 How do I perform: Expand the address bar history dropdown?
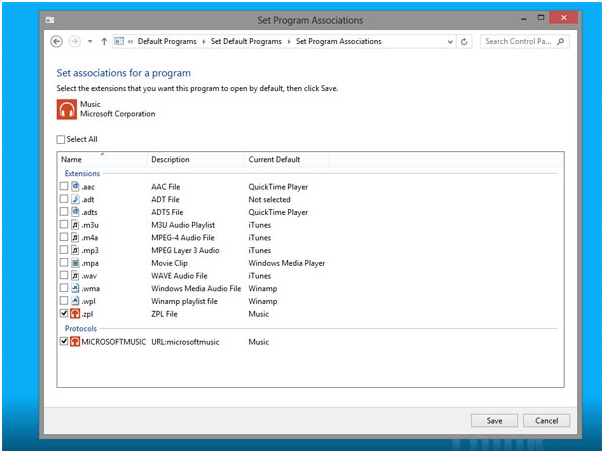[450, 42]
